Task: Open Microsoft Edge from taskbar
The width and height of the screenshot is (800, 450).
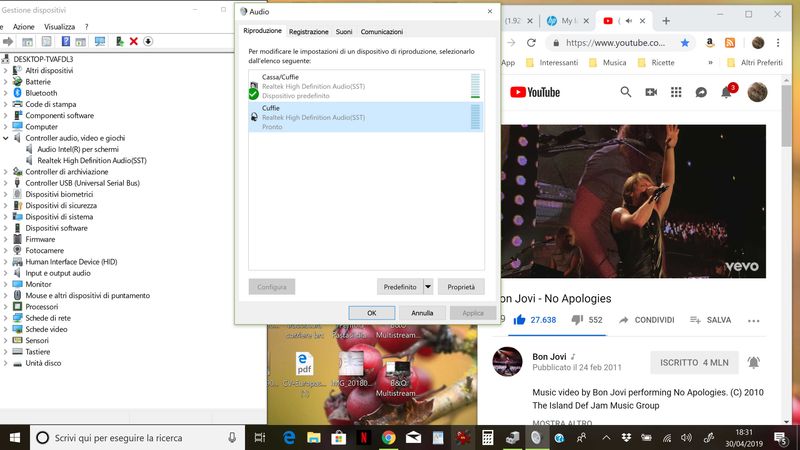Action: click(289, 437)
